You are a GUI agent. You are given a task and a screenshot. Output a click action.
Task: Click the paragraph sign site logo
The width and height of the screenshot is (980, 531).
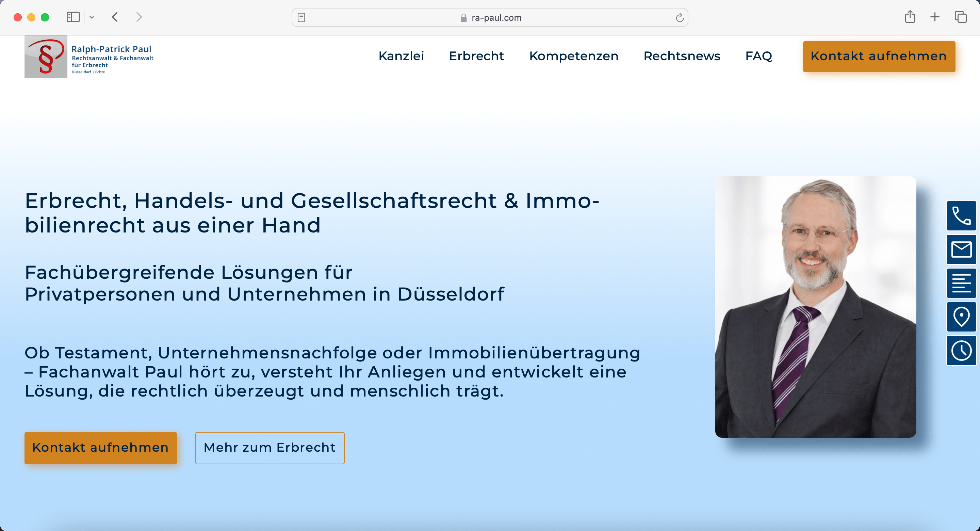point(46,57)
